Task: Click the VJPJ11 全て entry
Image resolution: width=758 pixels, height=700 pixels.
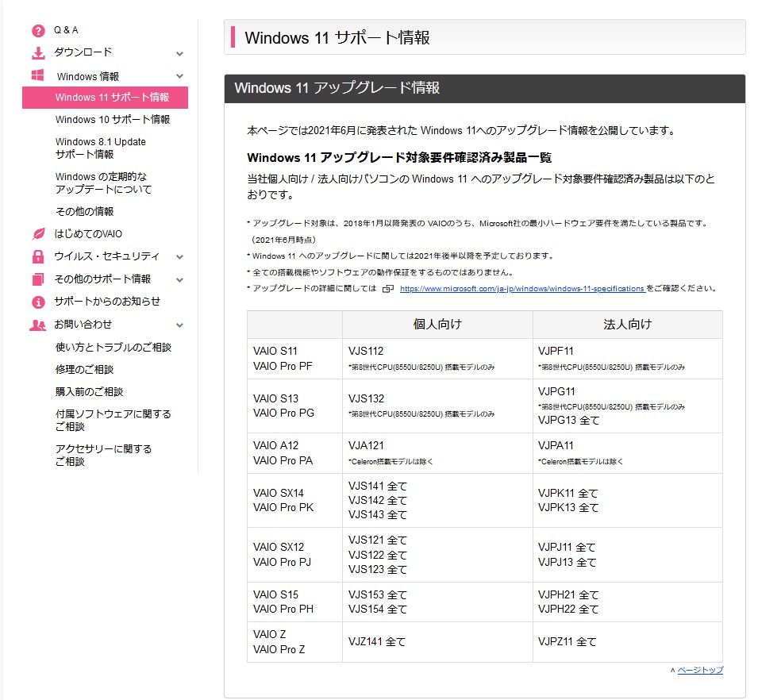Action: (x=567, y=547)
